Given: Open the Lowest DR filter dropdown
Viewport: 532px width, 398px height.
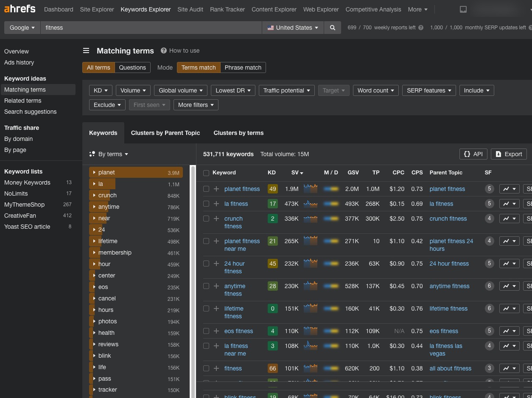Looking at the screenshot, I should (233, 90).
